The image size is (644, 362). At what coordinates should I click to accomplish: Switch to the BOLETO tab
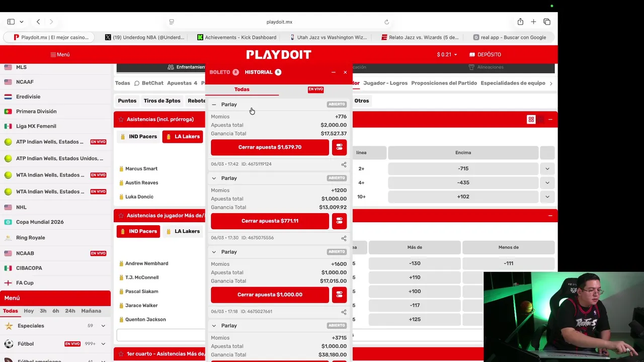(x=224, y=72)
